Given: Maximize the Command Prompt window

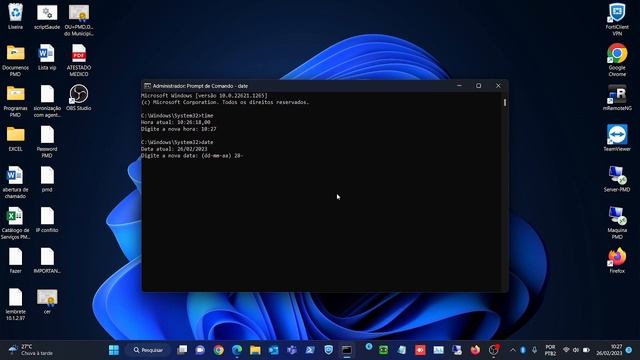Looking at the screenshot, I should coord(478,86).
